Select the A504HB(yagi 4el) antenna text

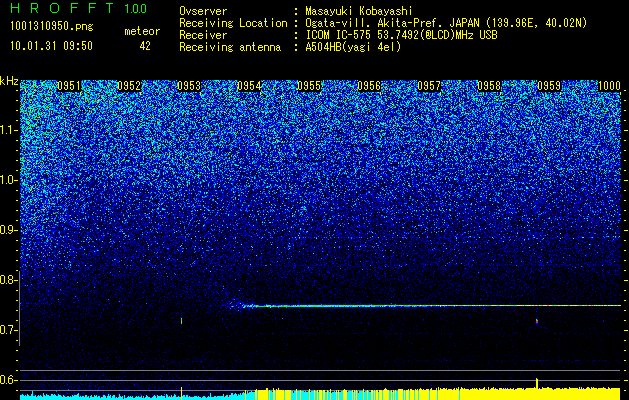coord(353,47)
